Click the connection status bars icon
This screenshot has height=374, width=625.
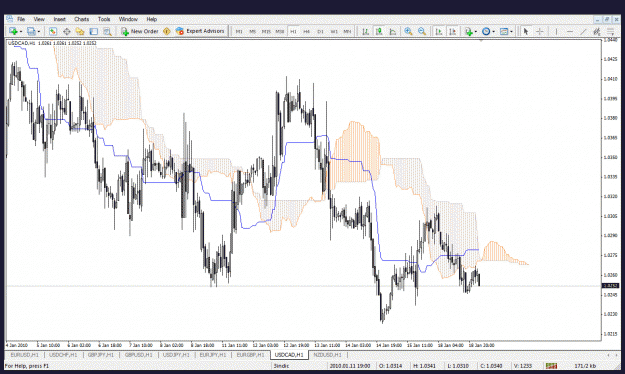(552, 366)
